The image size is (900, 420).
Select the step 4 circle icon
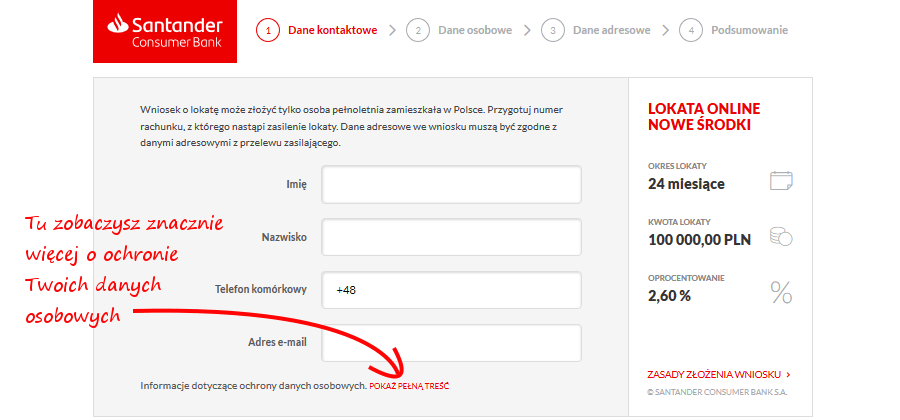(691, 30)
